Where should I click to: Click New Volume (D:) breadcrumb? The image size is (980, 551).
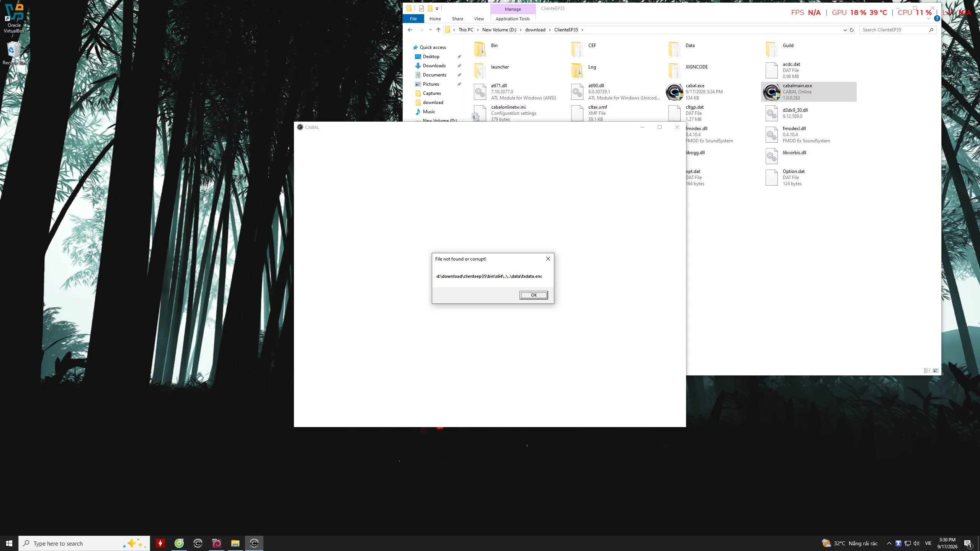pos(499,30)
